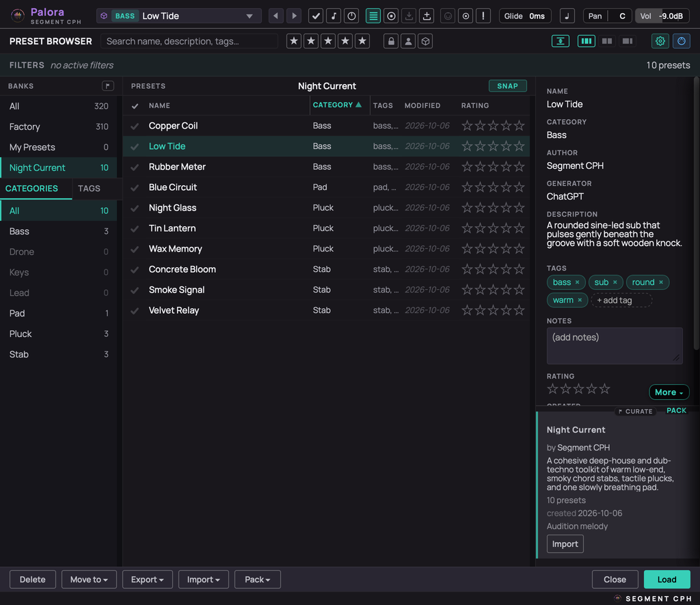Click the exclamation mark panic icon

483,16
